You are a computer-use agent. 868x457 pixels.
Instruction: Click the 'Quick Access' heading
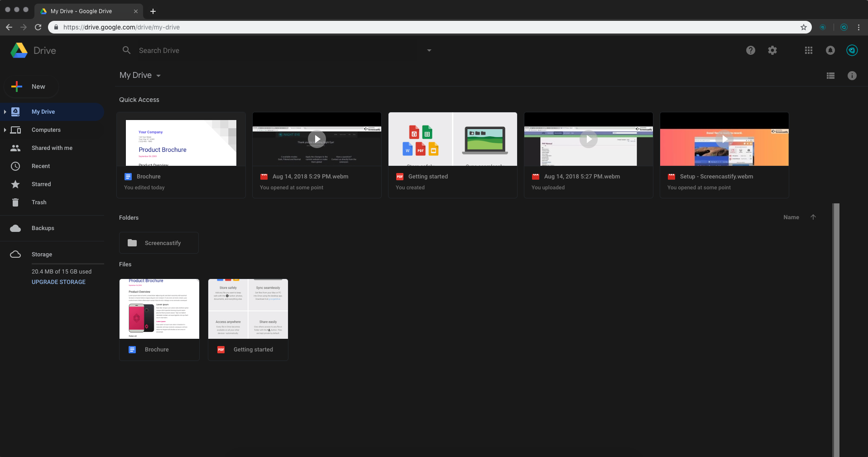pos(139,100)
